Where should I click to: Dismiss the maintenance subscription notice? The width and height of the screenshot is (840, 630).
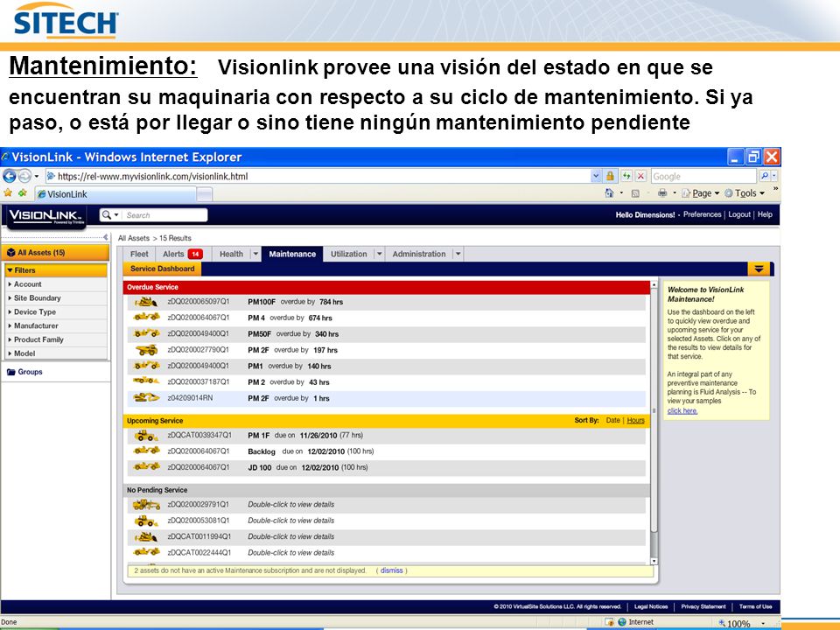392,570
